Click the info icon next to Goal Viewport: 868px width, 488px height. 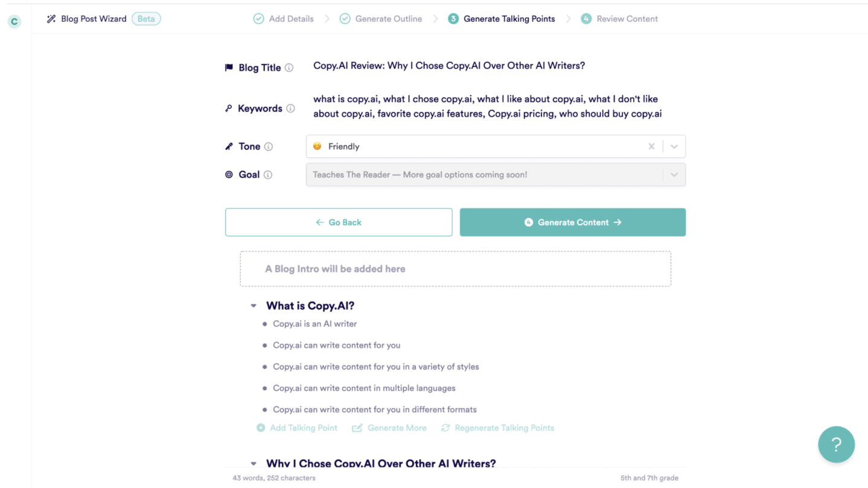click(268, 175)
